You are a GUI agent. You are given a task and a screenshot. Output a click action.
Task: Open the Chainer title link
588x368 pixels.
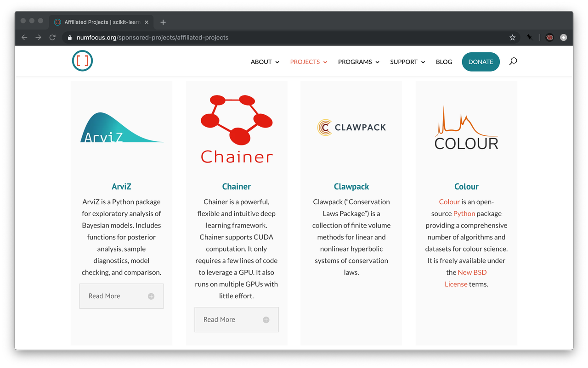pos(237,186)
